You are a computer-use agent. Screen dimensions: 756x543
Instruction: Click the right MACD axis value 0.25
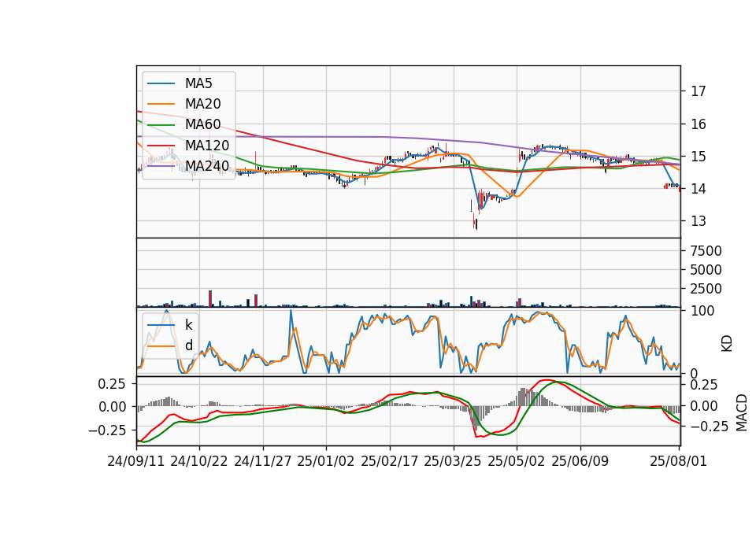click(704, 385)
